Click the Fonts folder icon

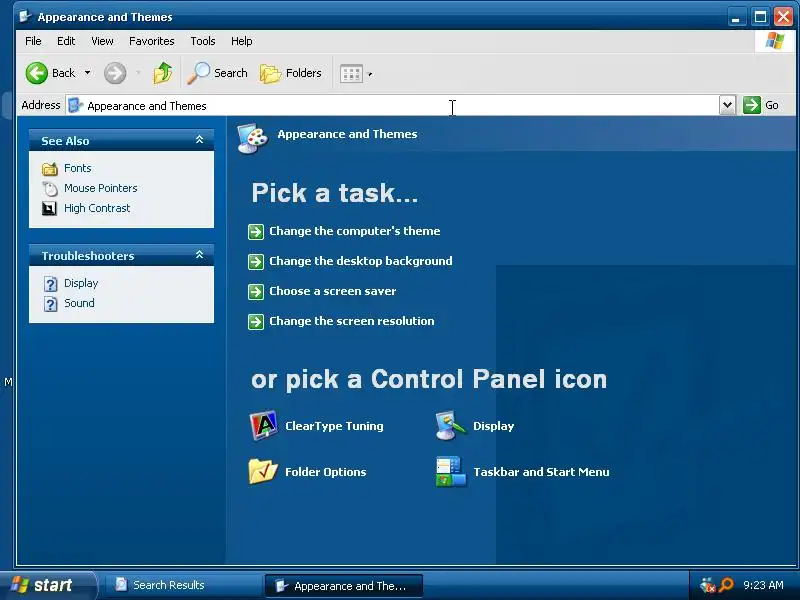49,168
